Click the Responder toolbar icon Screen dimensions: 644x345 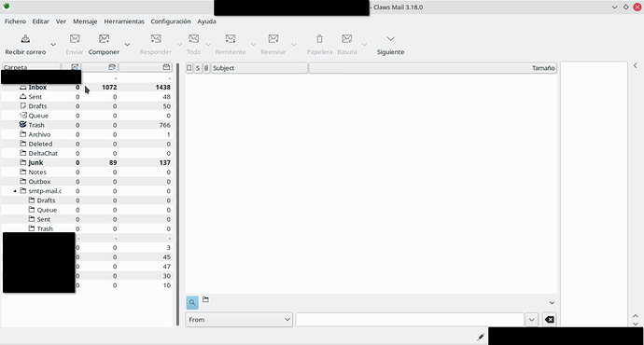(x=156, y=39)
